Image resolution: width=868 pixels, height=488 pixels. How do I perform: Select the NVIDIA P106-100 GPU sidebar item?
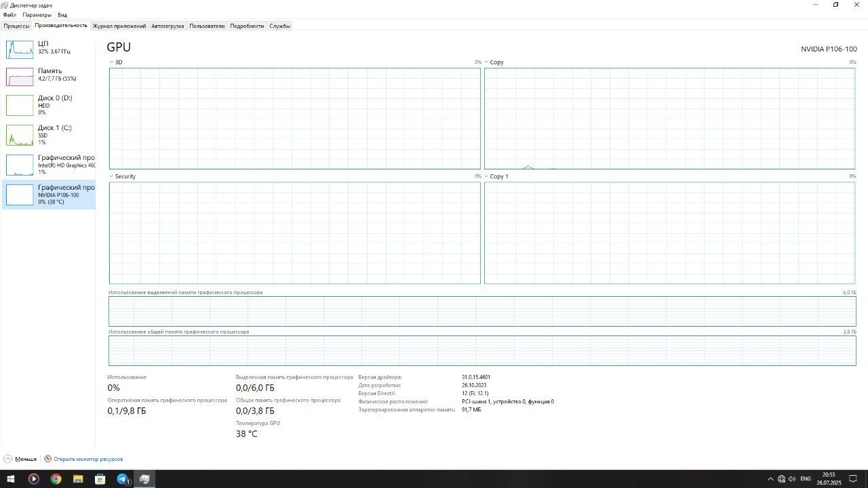(x=48, y=195)
